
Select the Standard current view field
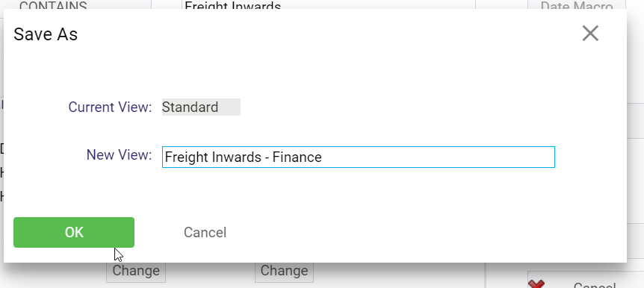pyautogui.click(x=201, y=107)
